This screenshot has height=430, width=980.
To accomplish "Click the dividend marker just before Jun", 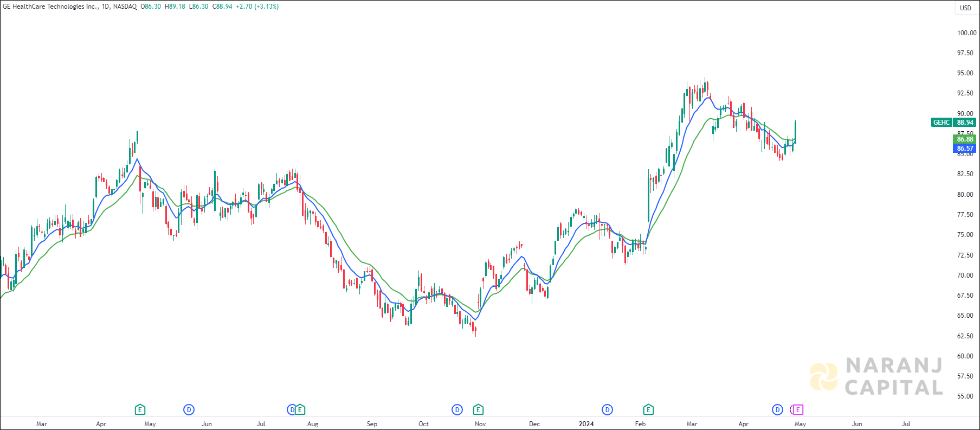I will pos(189,409).
